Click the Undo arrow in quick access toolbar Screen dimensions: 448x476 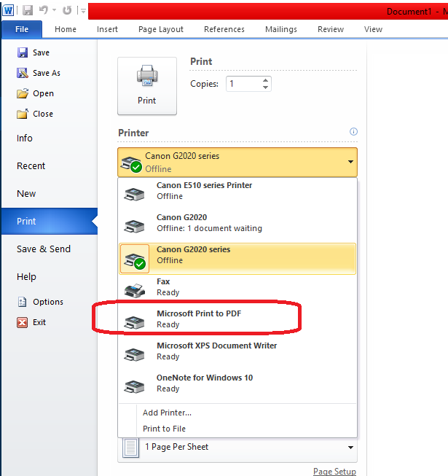coord(44,10)
